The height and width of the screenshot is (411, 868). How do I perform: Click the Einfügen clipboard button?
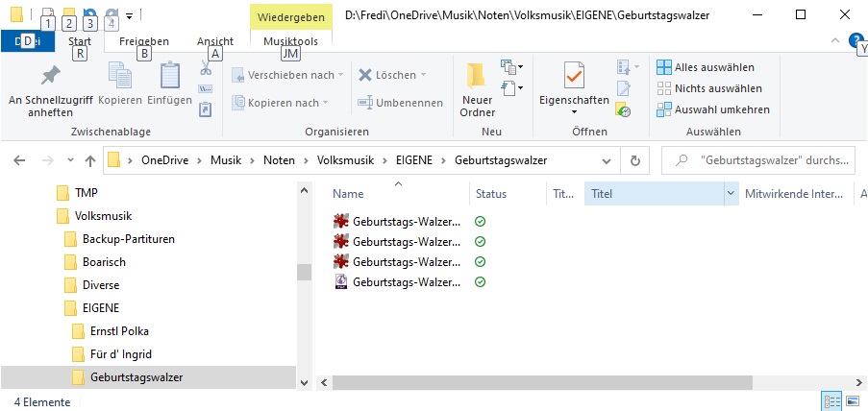(x=169, y=85)
